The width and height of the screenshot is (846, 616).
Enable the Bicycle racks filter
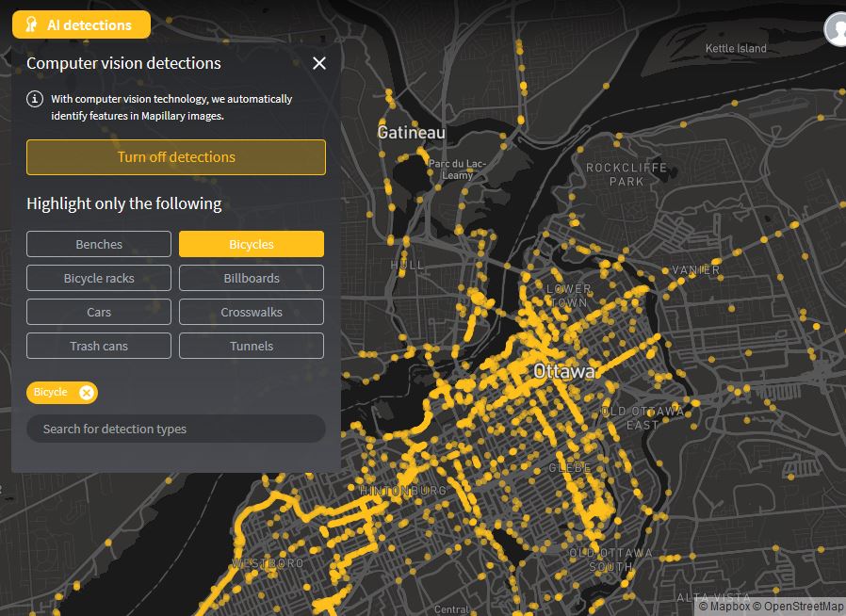click(99, 278)
